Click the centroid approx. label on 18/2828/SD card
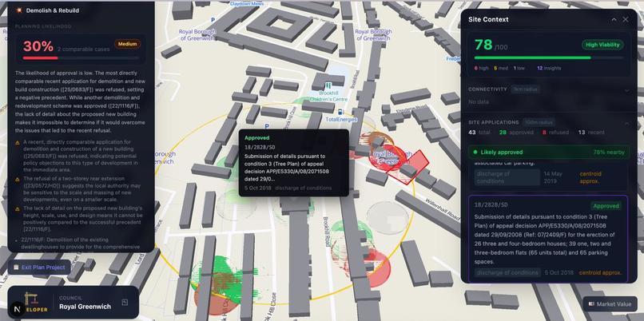644x321 pixels. click(x=600, y=272)
